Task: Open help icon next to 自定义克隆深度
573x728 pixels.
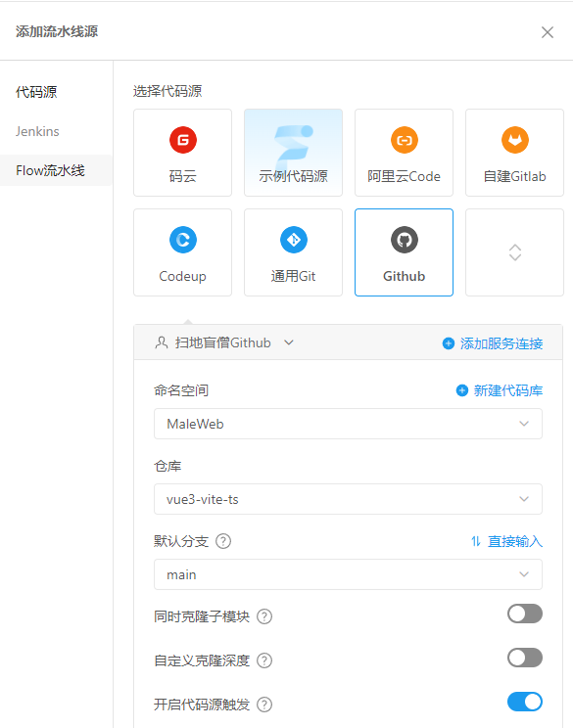Action: click(264, 660)
